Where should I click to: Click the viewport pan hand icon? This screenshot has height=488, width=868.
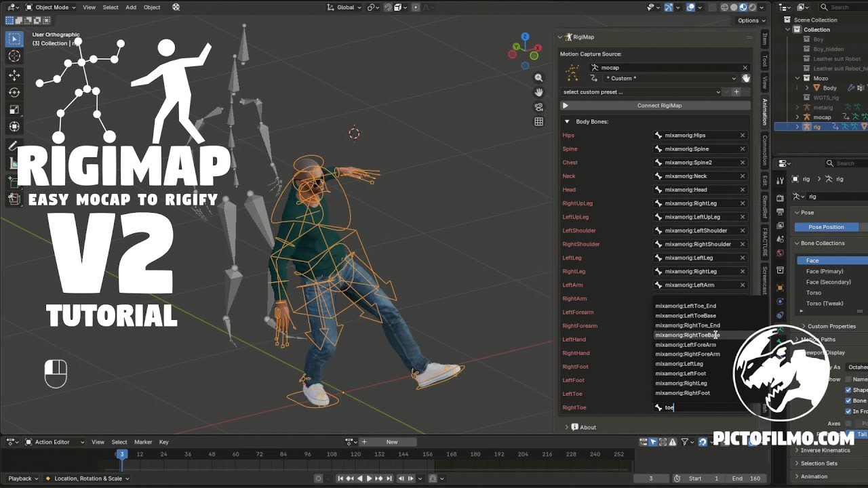[x=538, y=92]
